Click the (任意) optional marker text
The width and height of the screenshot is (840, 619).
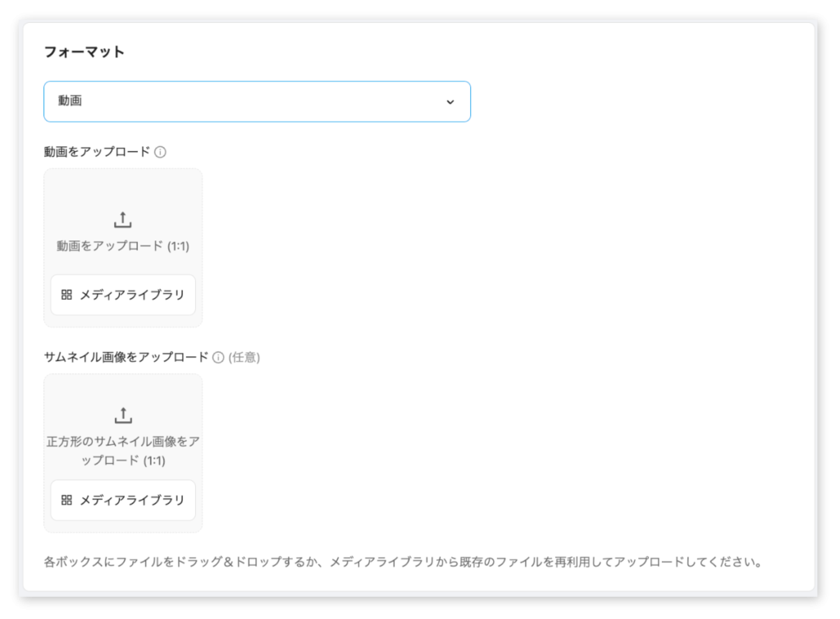pos(244,357)
